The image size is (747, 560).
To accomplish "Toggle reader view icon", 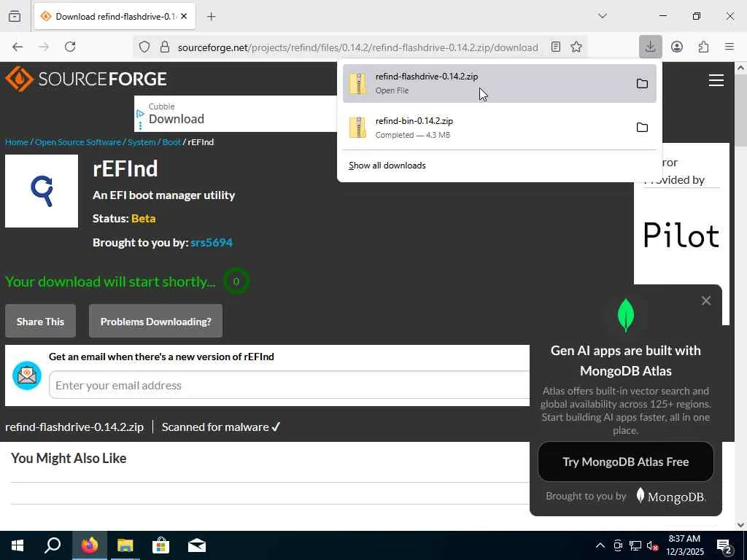I will pyautogui.click(x=555, y=47).
